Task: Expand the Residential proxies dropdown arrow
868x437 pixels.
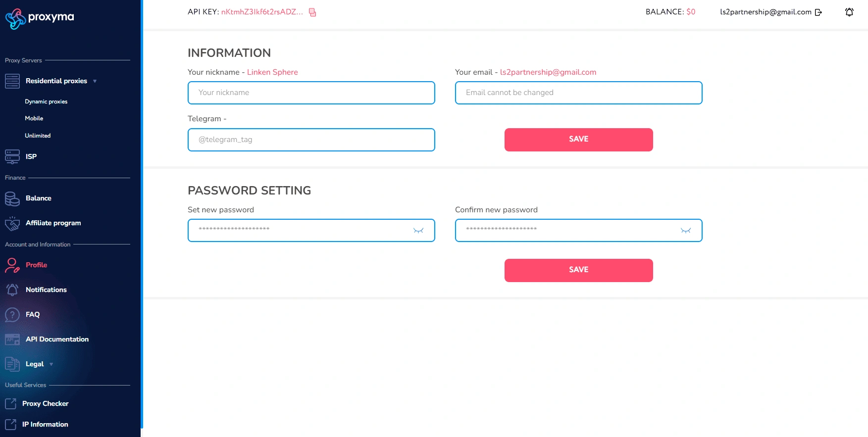Action: point(95,81)
